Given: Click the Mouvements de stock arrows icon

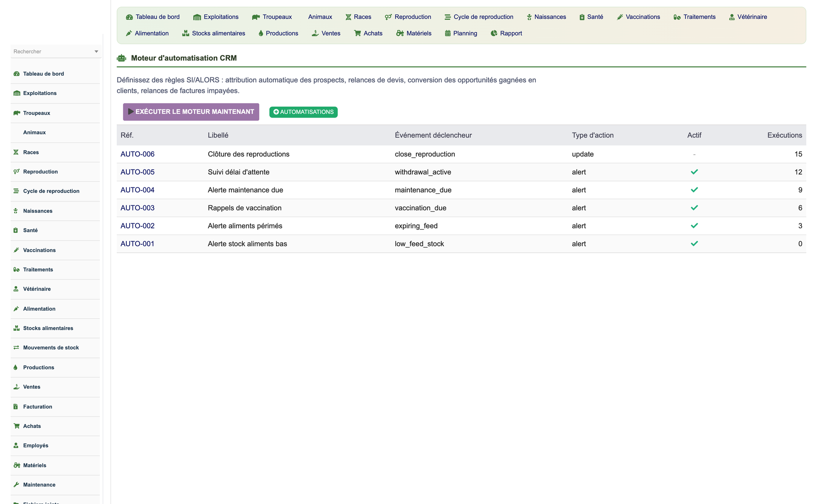Looking at the screenshot, I should (16, 348).
